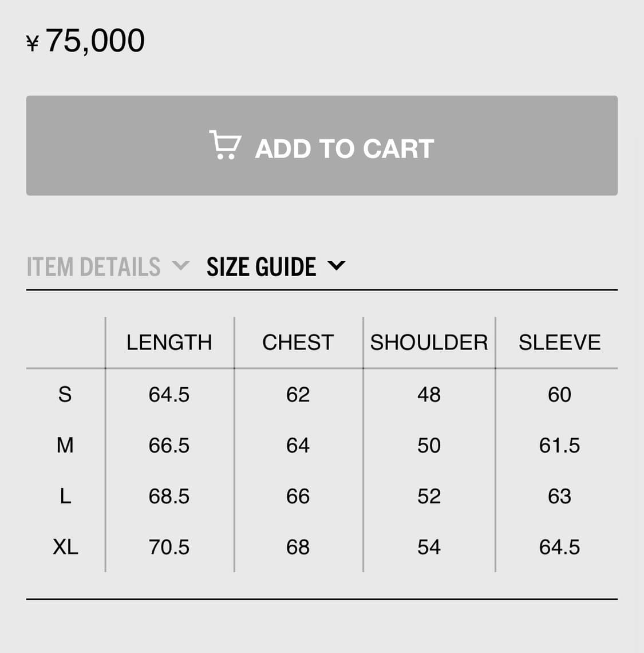Viewport: 644px width, 653px height.
Task: Select the S size row label
Action: (65, 394)
